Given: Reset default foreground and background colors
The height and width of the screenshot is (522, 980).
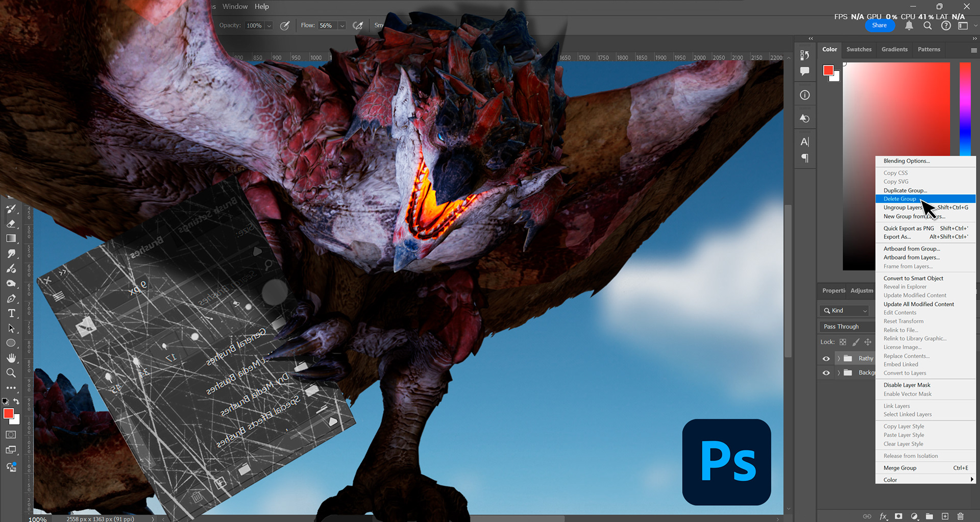Looking at the screenshot, I should [x=5, y=402].
